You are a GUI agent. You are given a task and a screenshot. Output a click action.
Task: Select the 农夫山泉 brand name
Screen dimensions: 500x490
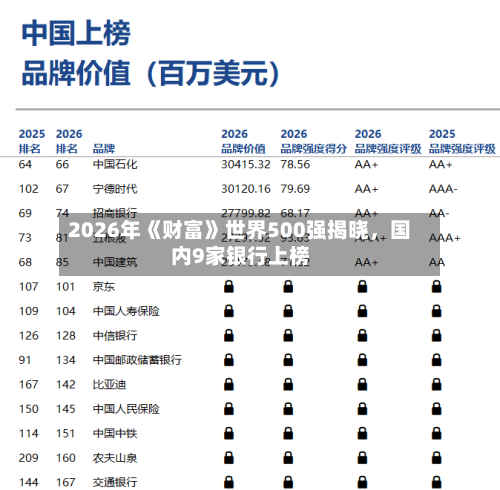pyautogui.click(x=115, y=458)
